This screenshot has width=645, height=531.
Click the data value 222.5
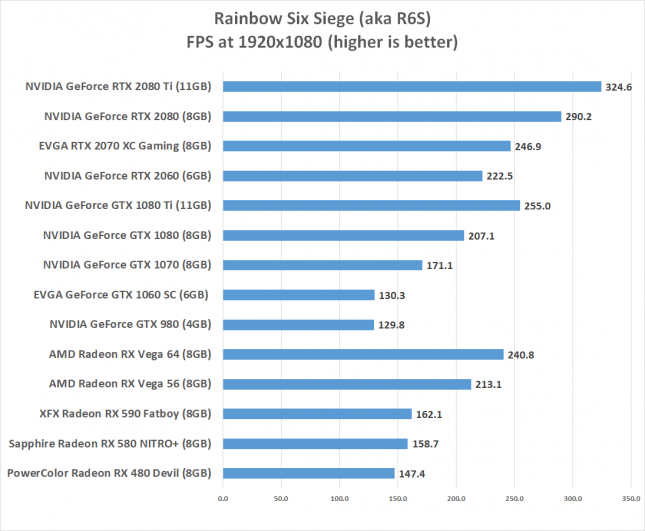pos(499,176)
